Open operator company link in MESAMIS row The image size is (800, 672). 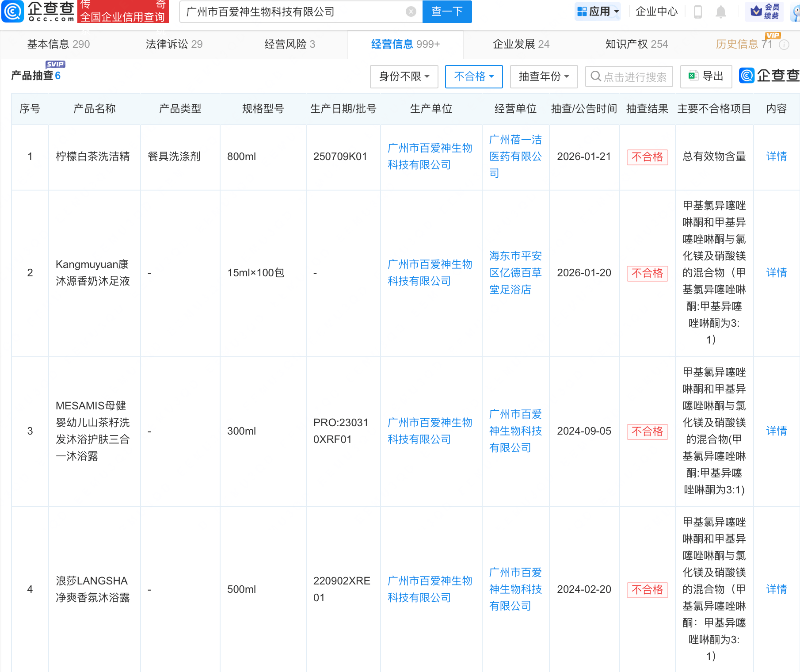[x=515, y=431]
